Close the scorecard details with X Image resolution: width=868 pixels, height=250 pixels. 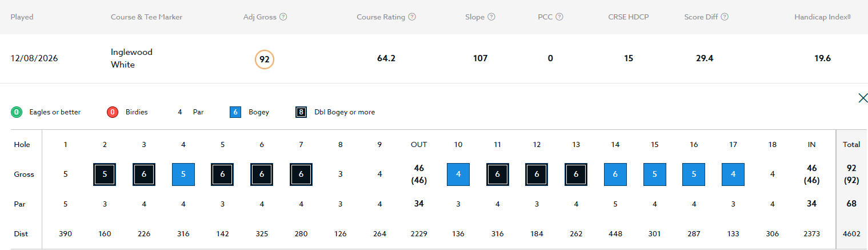(x=863, y=98)
